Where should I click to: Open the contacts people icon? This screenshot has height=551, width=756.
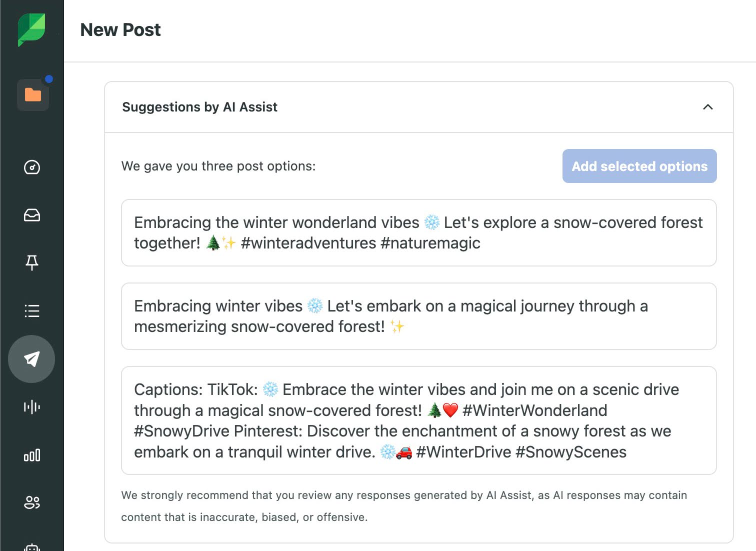tap(31, 503)
